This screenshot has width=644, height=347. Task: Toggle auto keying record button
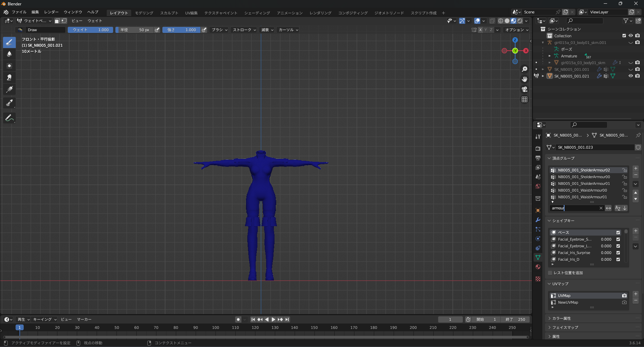(238, 319)
